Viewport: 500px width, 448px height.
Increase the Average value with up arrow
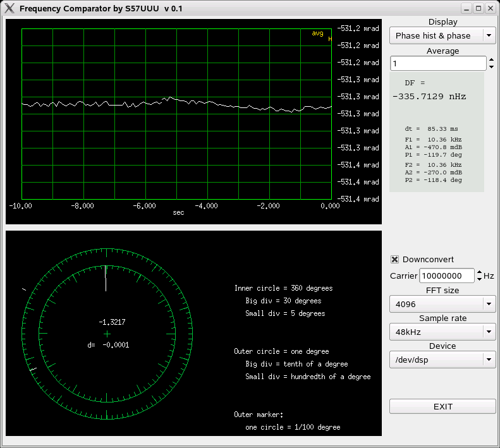pyautogui.click(x=491, y=59)
